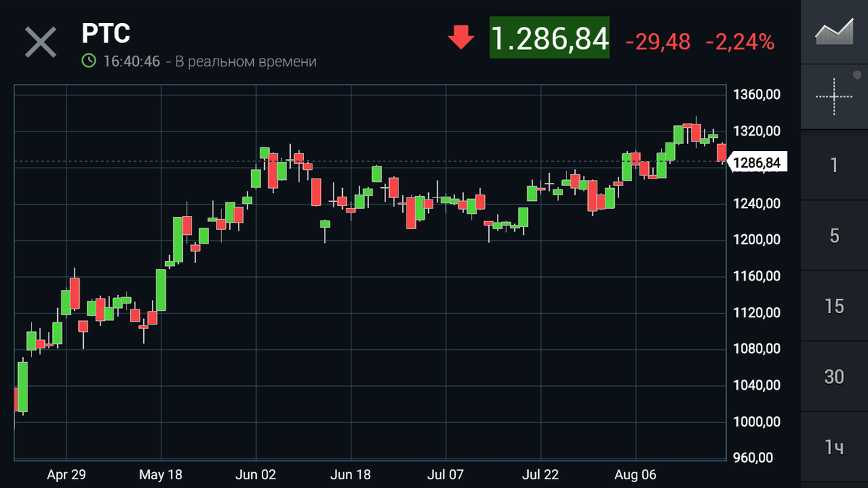
Task: Tap the 1286,84 price marker on axis
Action: [x=755, y=163]
